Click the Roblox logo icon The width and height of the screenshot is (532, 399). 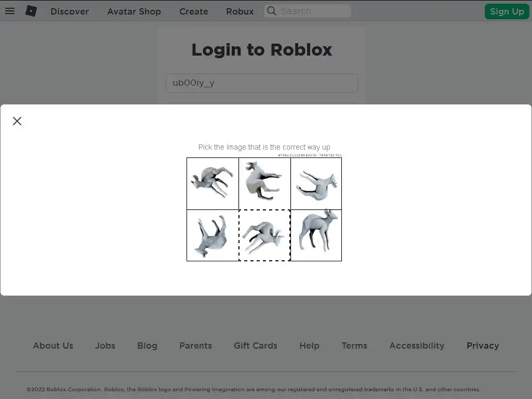click(x=31, y=11)
